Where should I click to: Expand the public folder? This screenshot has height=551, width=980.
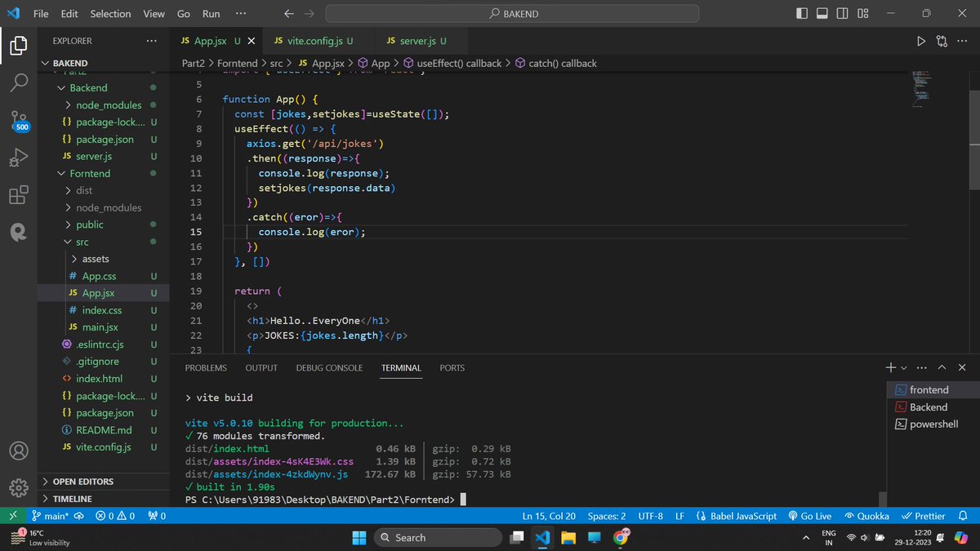(103, 224)
